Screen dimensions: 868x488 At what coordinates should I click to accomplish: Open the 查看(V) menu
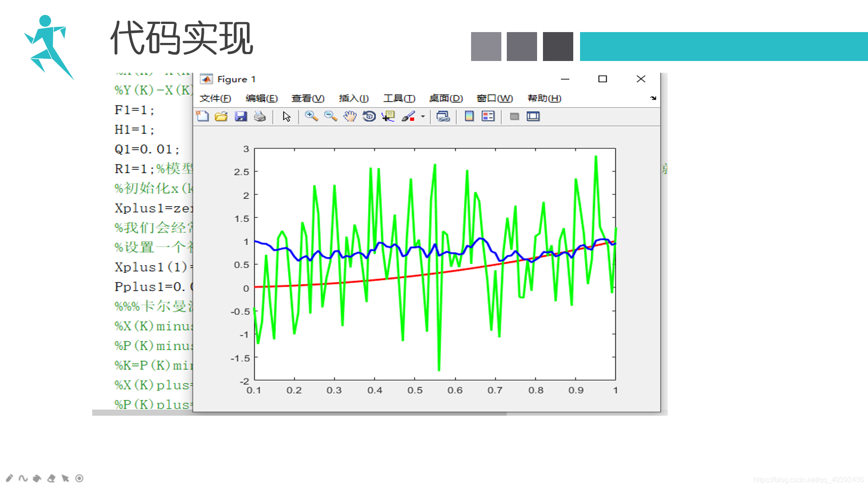point(308,98)
